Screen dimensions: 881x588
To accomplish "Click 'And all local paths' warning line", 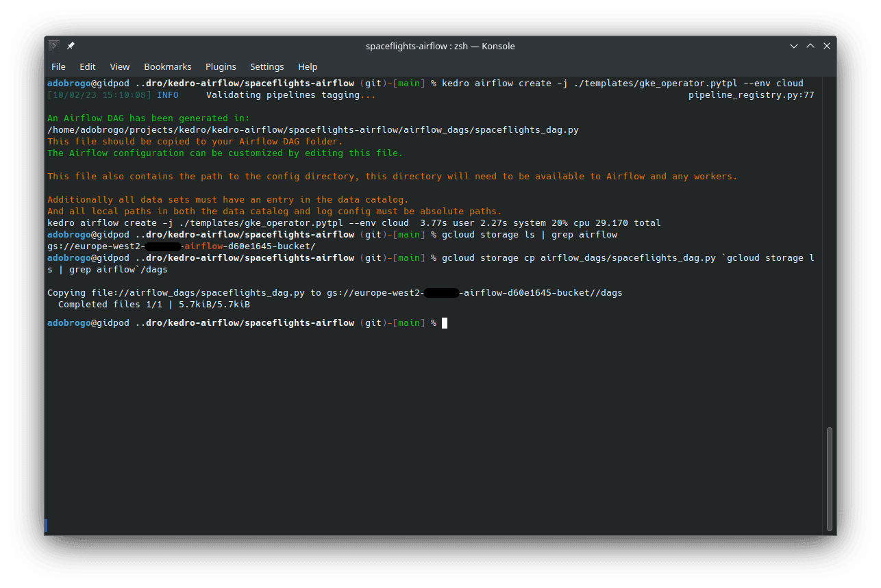I will click(x=275, y=212).
